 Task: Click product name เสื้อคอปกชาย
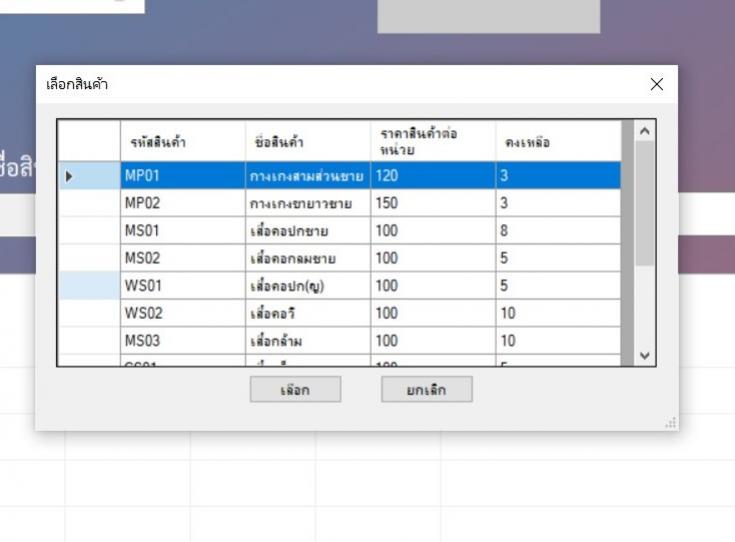[x=308, y=231]
